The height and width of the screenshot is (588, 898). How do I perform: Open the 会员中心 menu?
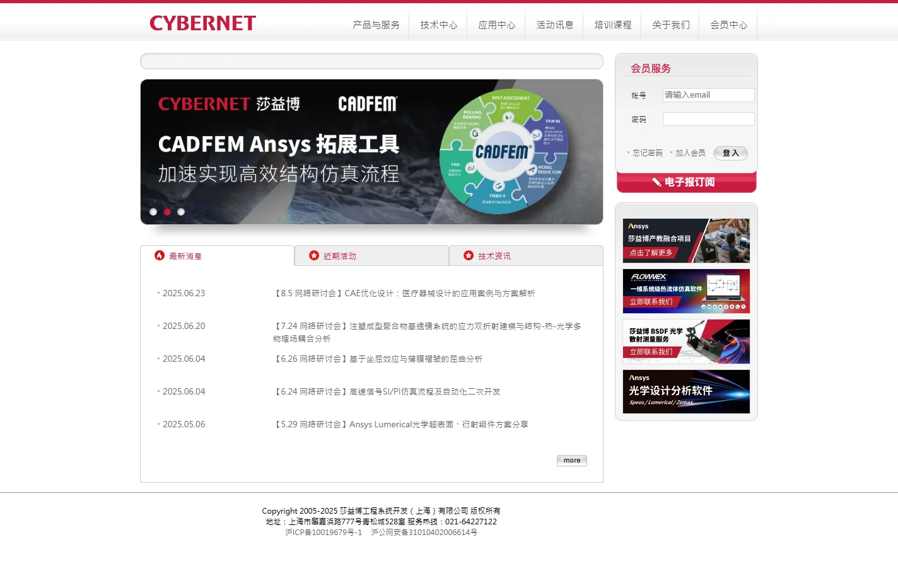(x=728, y=25)
